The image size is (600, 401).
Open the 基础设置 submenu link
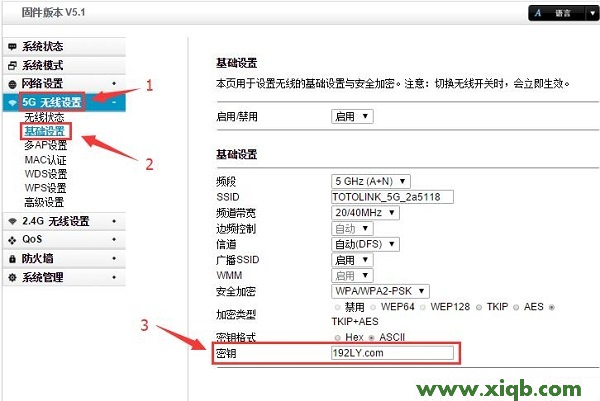(x=45, y=131)
